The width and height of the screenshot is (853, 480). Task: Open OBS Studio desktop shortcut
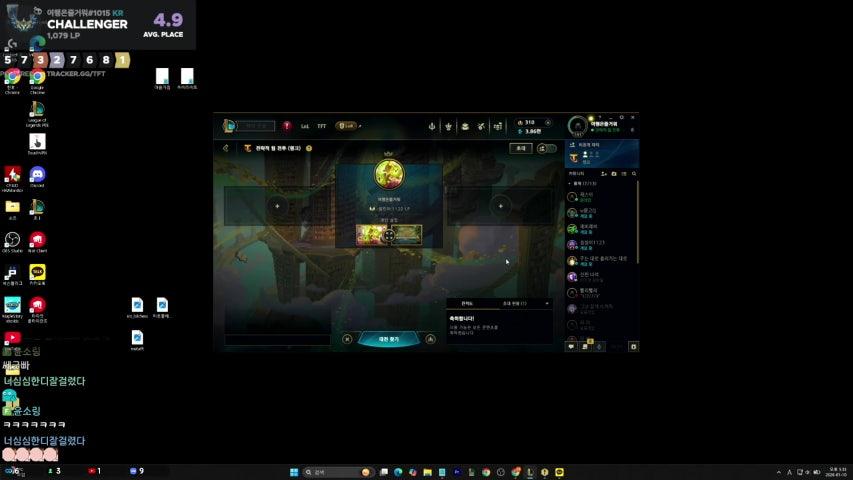point(12,243)
